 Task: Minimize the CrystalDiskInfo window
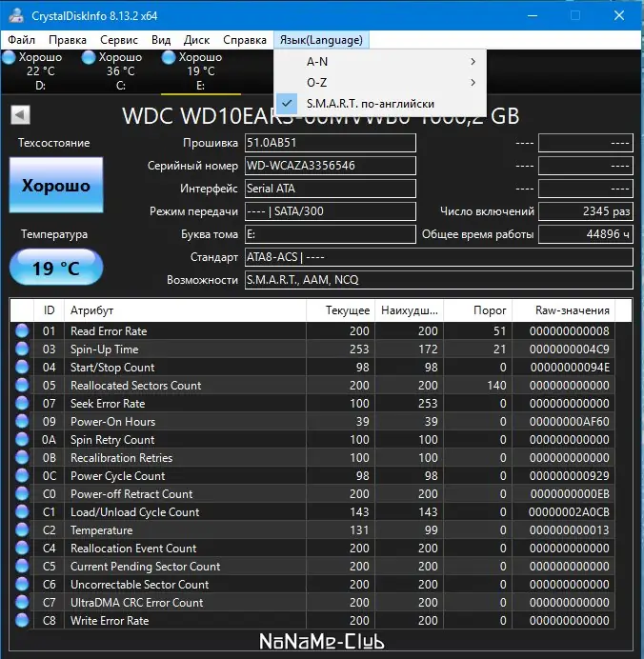(533, 15)
